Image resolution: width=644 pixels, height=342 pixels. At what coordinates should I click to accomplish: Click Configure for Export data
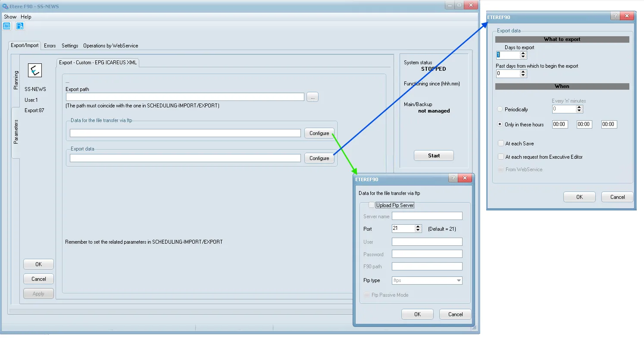[319, 158]
